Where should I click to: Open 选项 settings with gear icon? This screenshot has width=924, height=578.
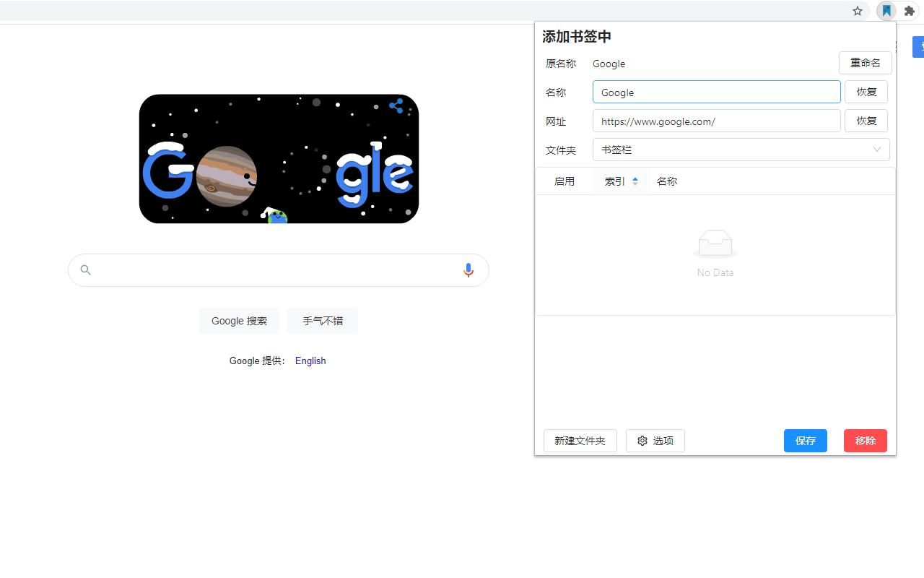point(655,441)
